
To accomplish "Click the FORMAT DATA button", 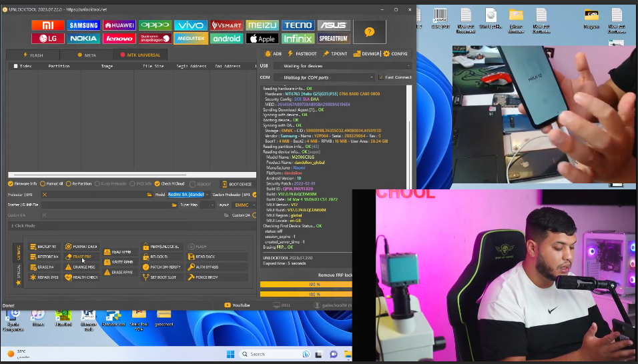I will click(81, 247).
